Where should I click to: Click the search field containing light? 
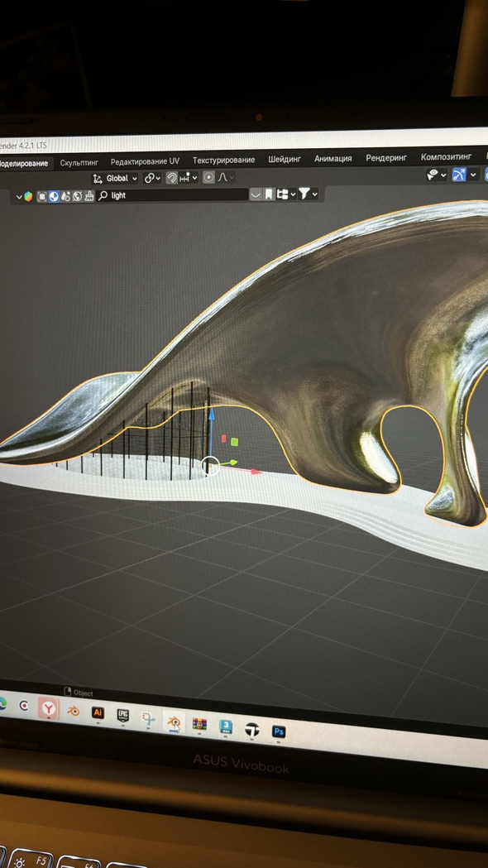[x=171, y=194]
